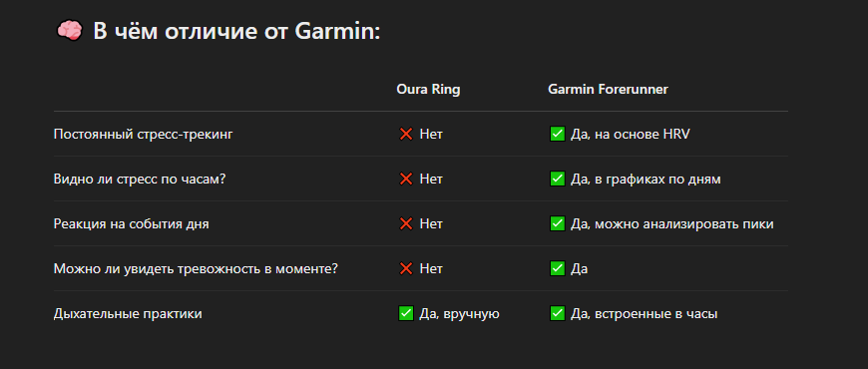Click the text Да, встроенные в часы
Screen dimensions: 868x369
[644, 314]
